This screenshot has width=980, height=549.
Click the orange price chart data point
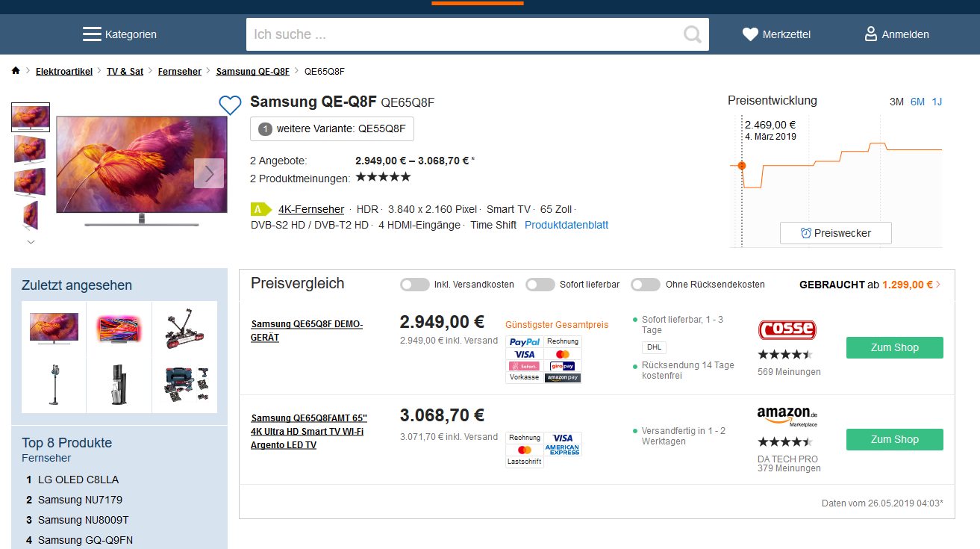[x=741, y=165]
